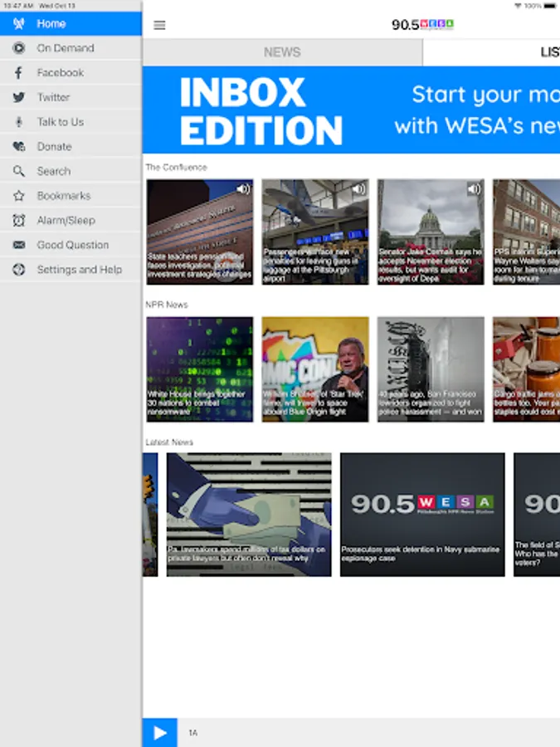
Task: Open Settings and Help menu label
Action: point(80,270)
